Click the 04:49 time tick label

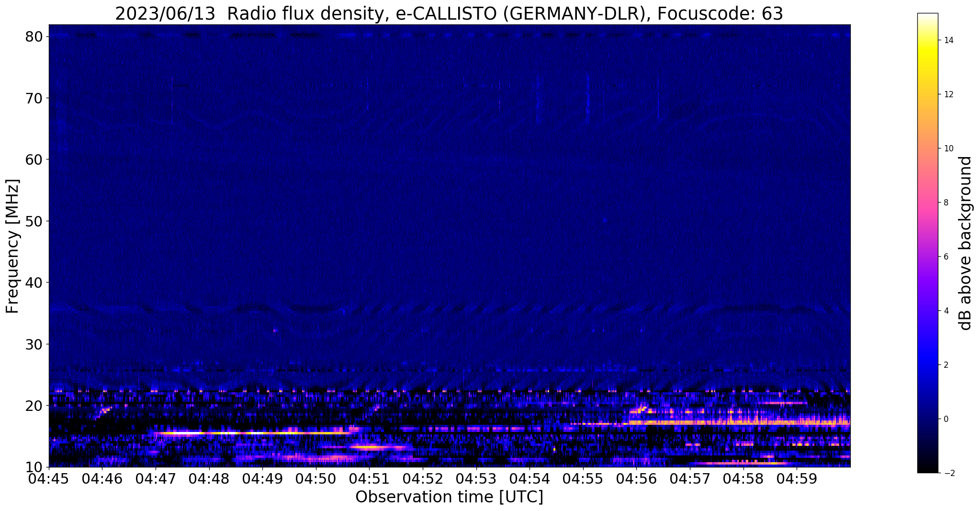262,479
